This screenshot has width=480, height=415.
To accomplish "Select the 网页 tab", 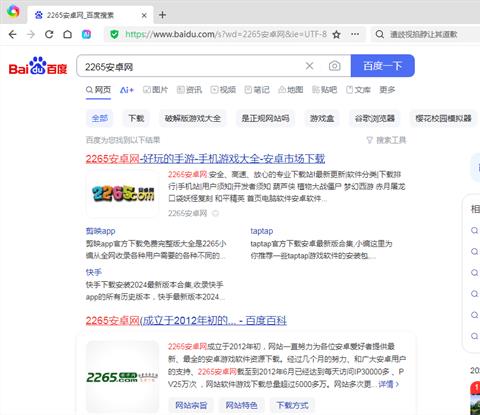I will click(x=98, y=90).
